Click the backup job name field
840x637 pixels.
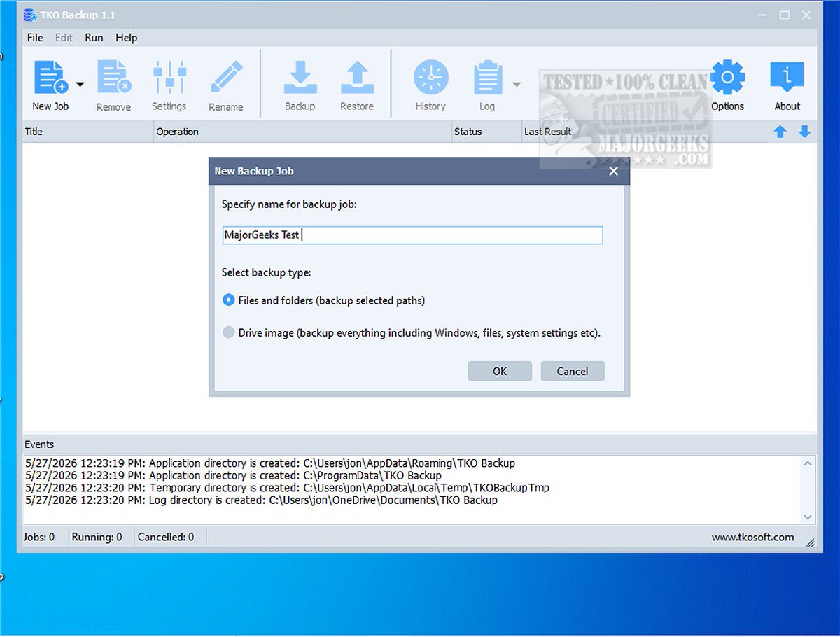point(412,235)
